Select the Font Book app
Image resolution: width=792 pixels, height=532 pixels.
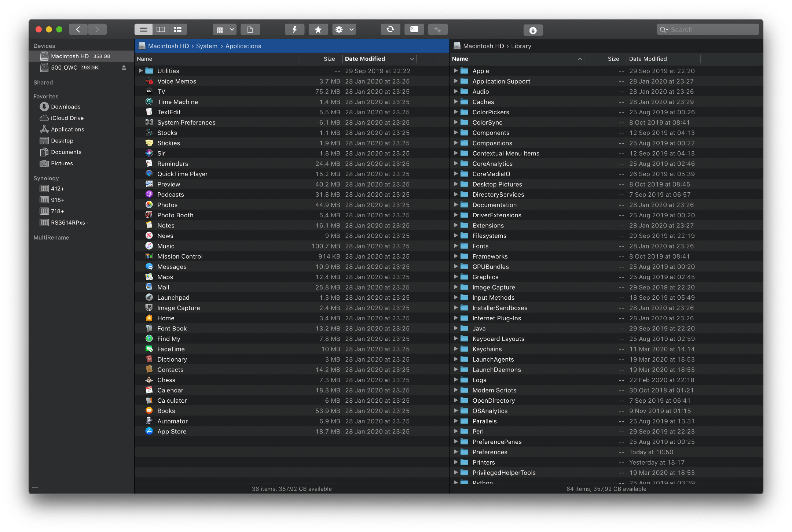click(292, 329)
